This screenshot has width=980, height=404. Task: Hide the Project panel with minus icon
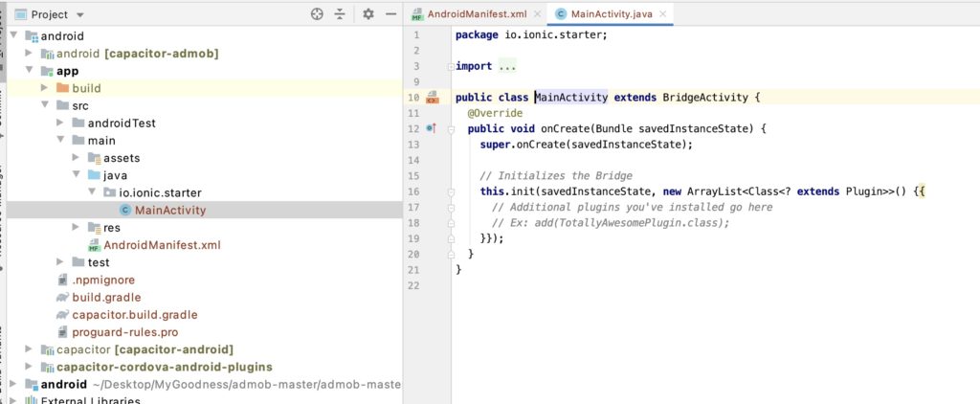[390, 13]
